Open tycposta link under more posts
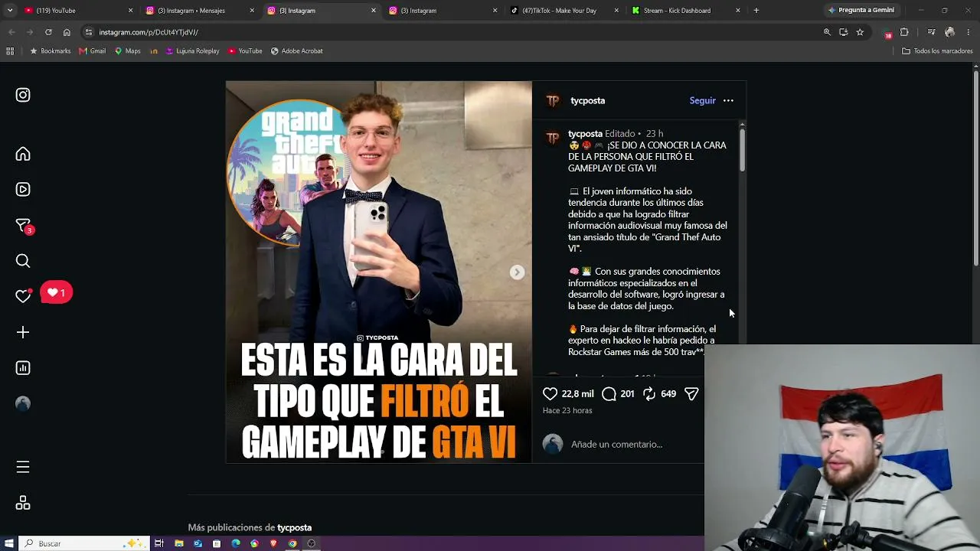Screen dimensions: 980x551 (294, 527)
